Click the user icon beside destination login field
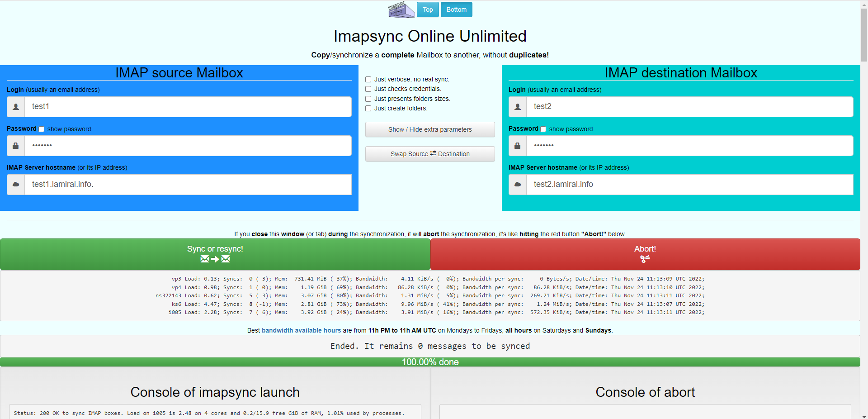This screenshot has width=868, height=419. (x=517, y=107)
